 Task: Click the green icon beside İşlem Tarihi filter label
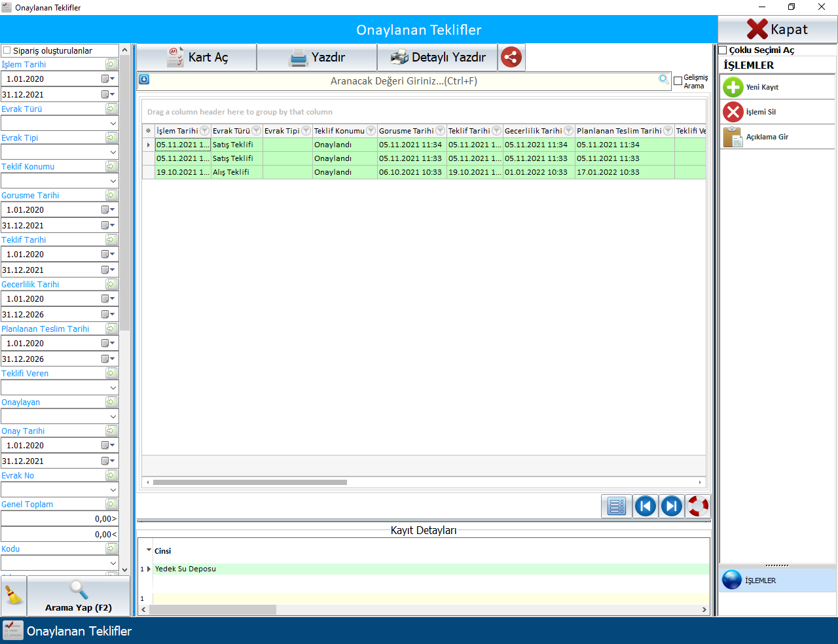point(112,64)
